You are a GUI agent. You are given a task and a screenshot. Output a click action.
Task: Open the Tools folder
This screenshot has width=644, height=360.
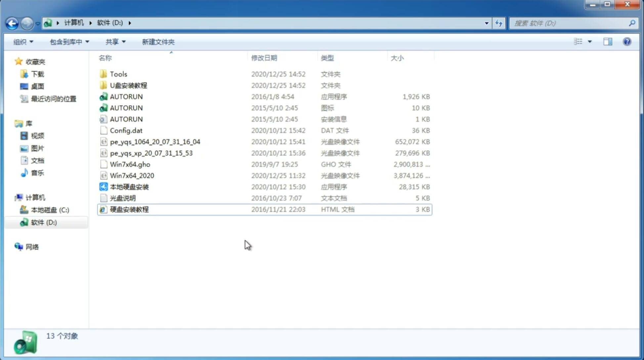pos(118,74)
